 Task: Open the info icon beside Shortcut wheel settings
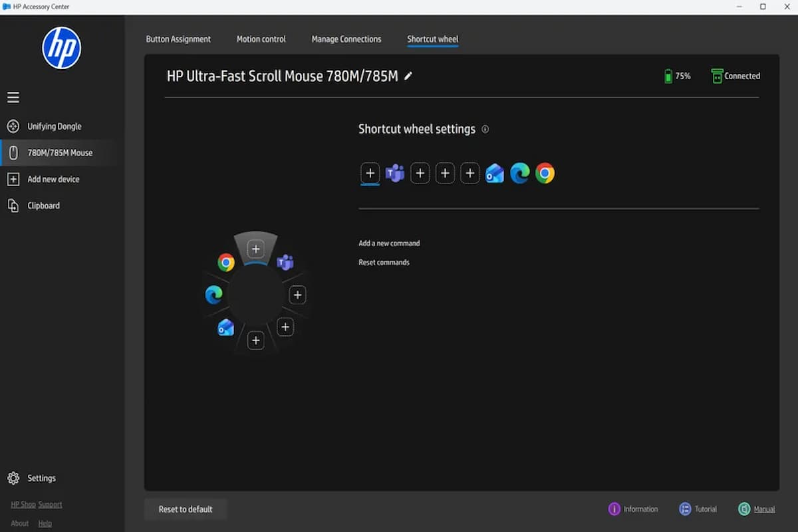point(485,129)
